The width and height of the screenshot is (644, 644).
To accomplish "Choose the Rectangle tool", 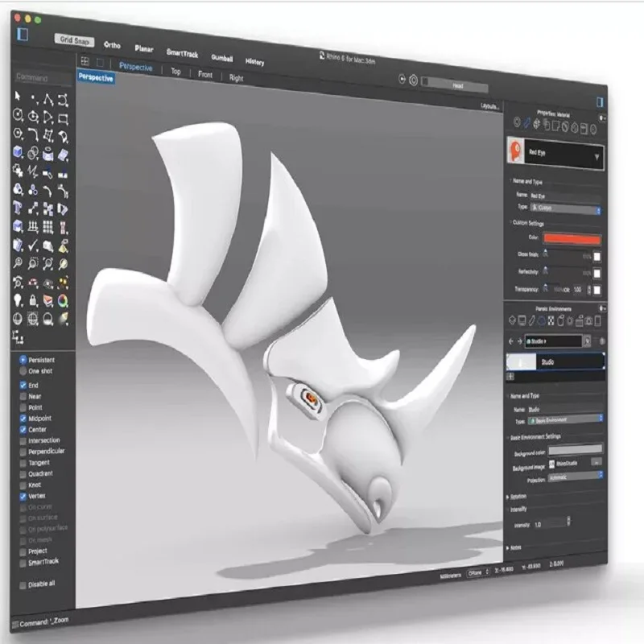I will (63, 119).
